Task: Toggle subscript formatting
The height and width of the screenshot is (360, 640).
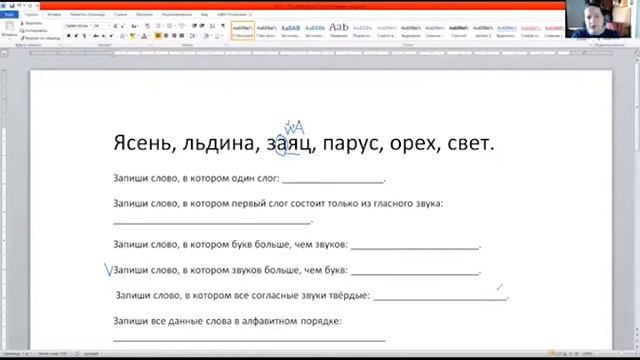Action: coord(104,36)
